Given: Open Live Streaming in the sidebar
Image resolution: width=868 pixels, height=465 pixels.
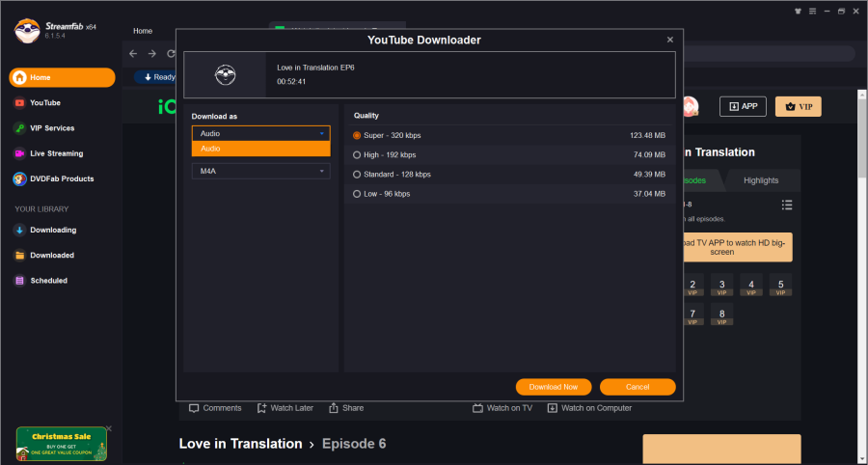Looking at the screenshot, I should [x=49, y=154].
